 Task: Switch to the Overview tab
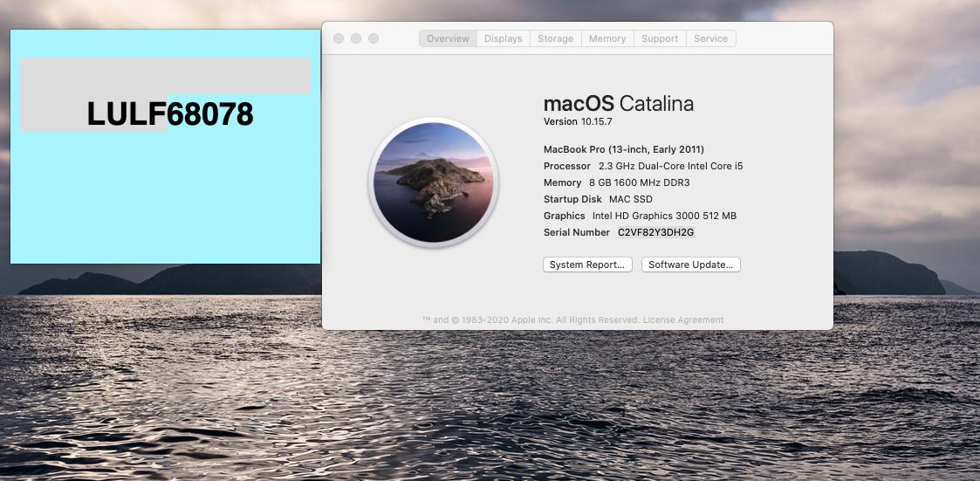point(449,38)
